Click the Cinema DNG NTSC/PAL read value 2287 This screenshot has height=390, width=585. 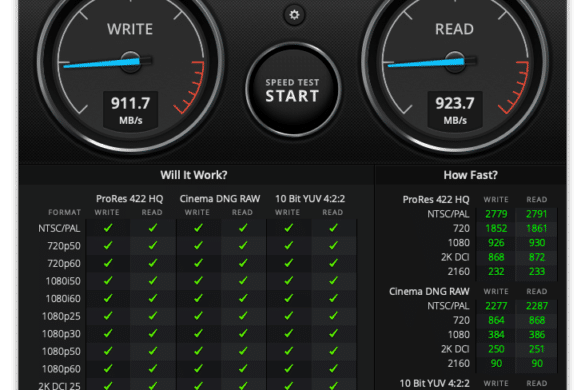coord(536,306)
